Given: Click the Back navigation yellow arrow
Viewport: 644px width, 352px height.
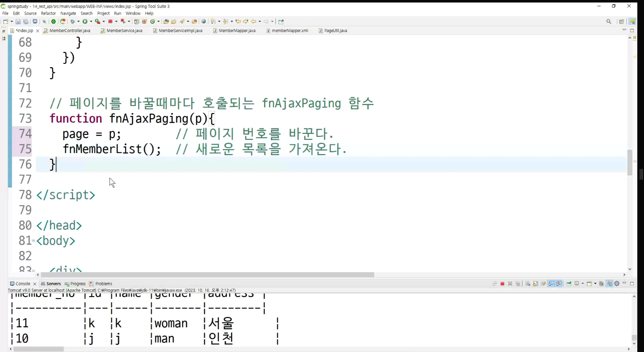Looking at the screenshot, I should 253,22.
